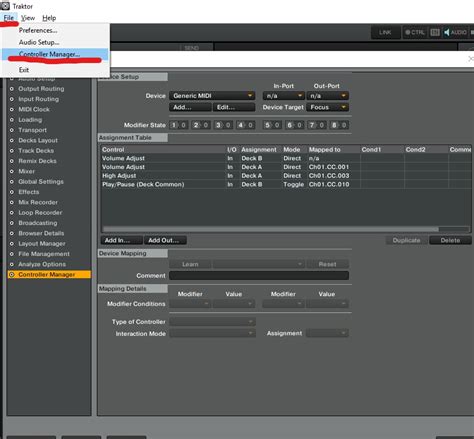474x439 pixels.
Task: Click the CTRL indicator in the header
Action: tap(415, 32)
